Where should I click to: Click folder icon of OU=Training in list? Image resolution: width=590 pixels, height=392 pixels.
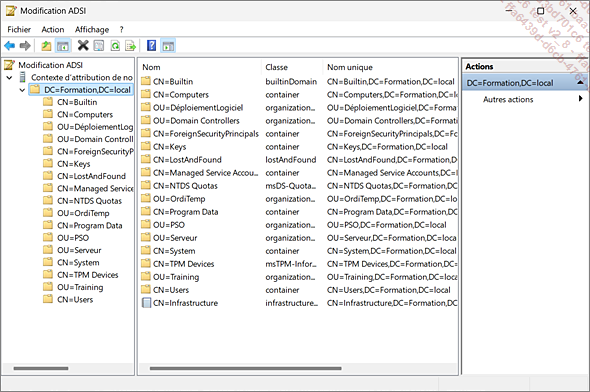[146, 277]
